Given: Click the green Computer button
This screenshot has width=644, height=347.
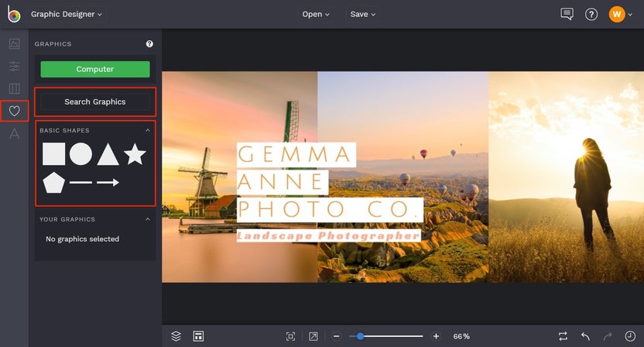Looking at the screenshot, I should pyautogui.click(x=95, y=70).
